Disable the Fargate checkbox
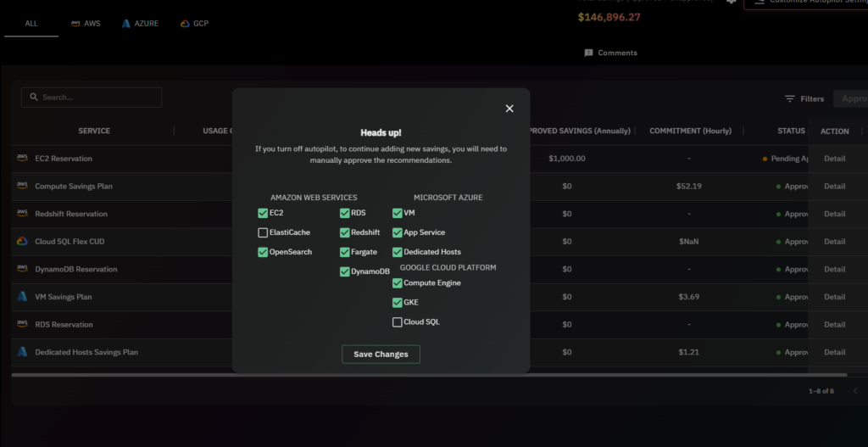 [345, 252]
